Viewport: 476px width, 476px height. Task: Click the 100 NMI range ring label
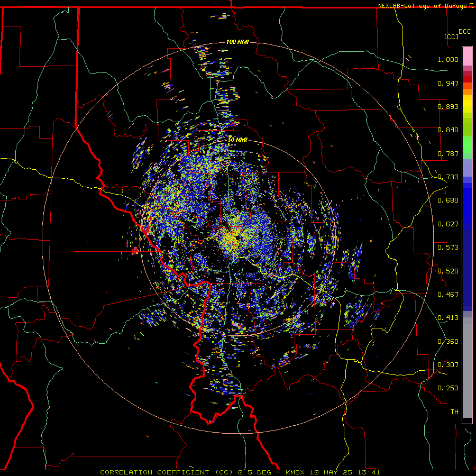(x=237, y=42)
